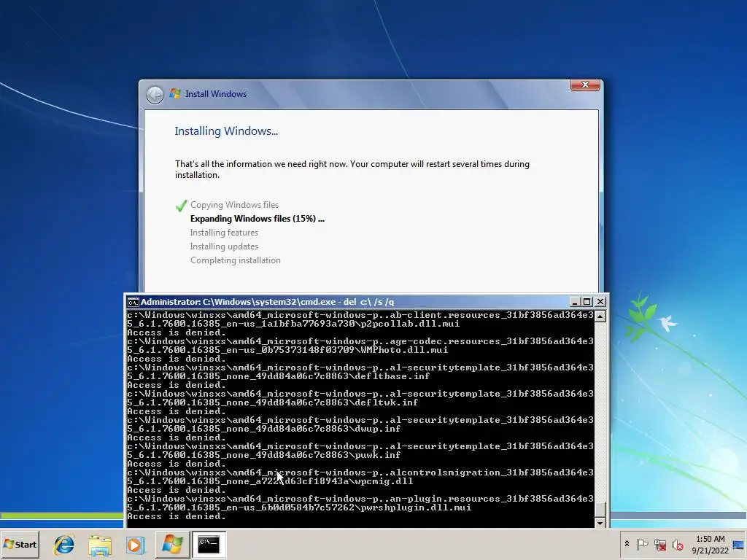Click the cmd scrollbar up arrow

pyautogui.click(x=600, y=316)
